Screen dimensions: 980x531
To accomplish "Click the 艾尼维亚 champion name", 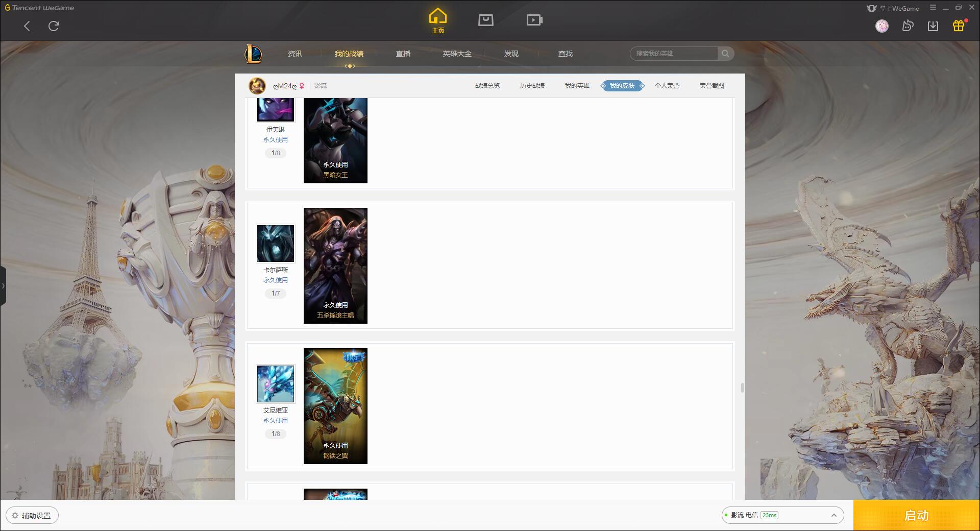I will 276,411.
